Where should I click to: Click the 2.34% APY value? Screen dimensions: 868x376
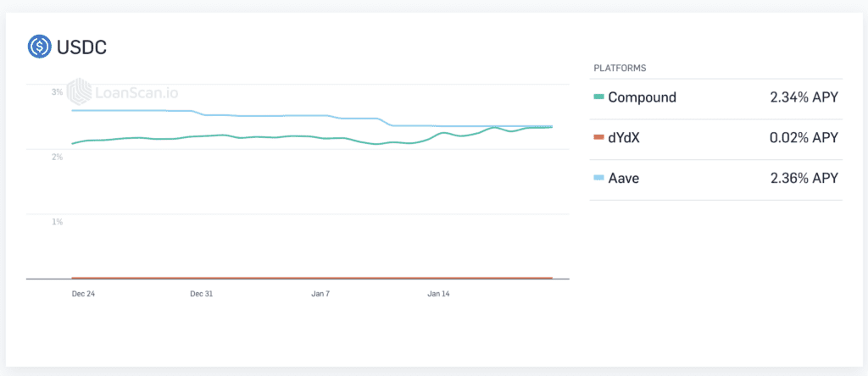804,98
